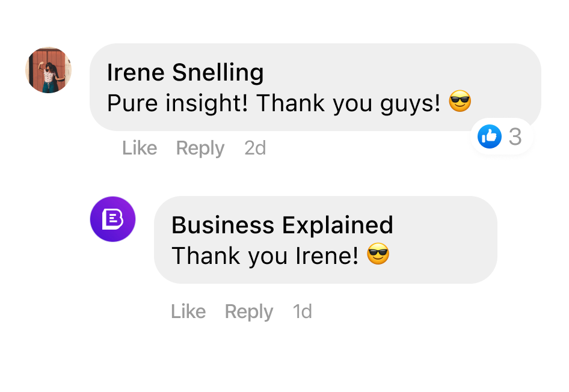Like the Business Explained reply
The image size is (569, 392).
pos(188,311)
